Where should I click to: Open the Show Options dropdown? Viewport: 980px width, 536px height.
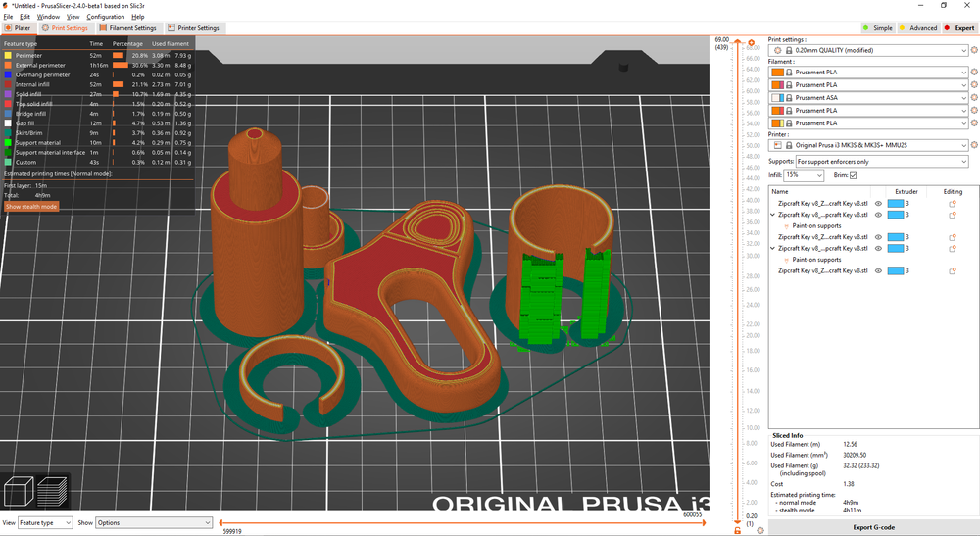pyautogui.click(x=154, y=523)
